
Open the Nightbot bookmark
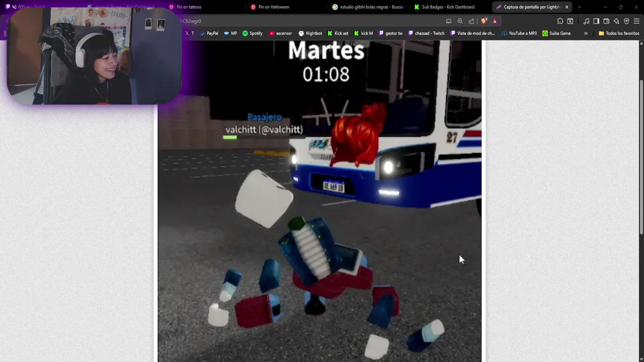[x=310, y=33]
